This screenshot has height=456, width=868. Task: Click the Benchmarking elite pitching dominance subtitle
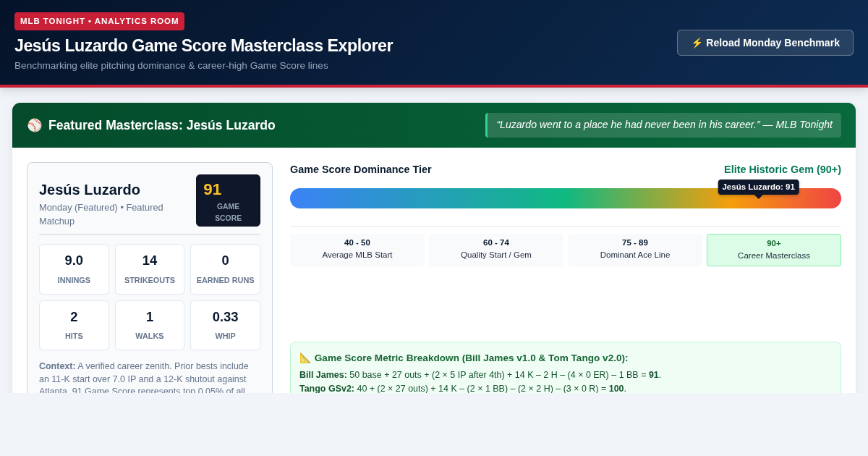pyautogui.click(x=171, y=66)
